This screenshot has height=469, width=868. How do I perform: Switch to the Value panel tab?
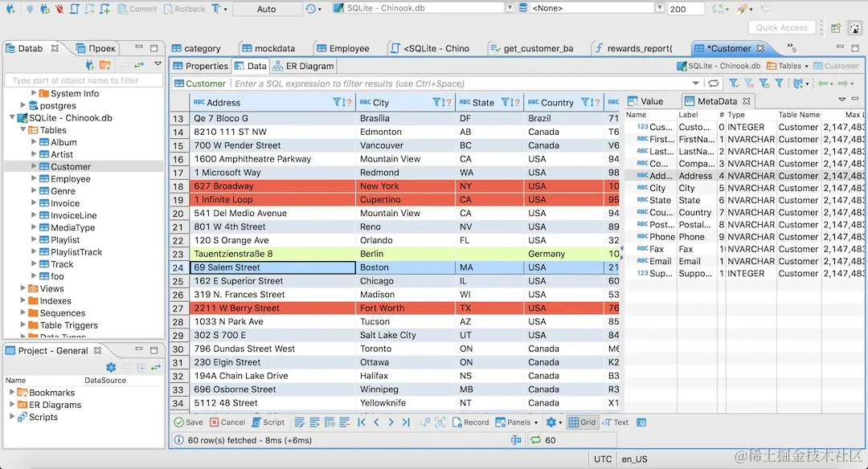(x=645, y=101)
